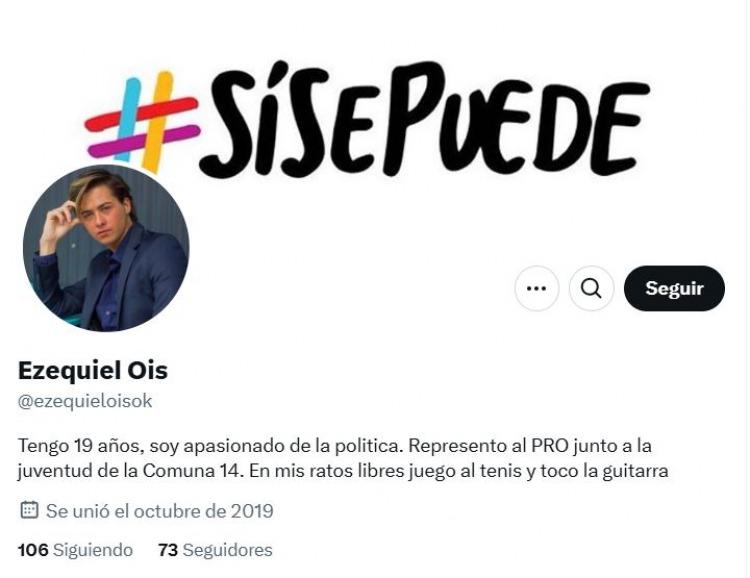Screen dimensions: 750x578
Task: Click the calendar icon beside join date
Action: (x=29, y=510)
